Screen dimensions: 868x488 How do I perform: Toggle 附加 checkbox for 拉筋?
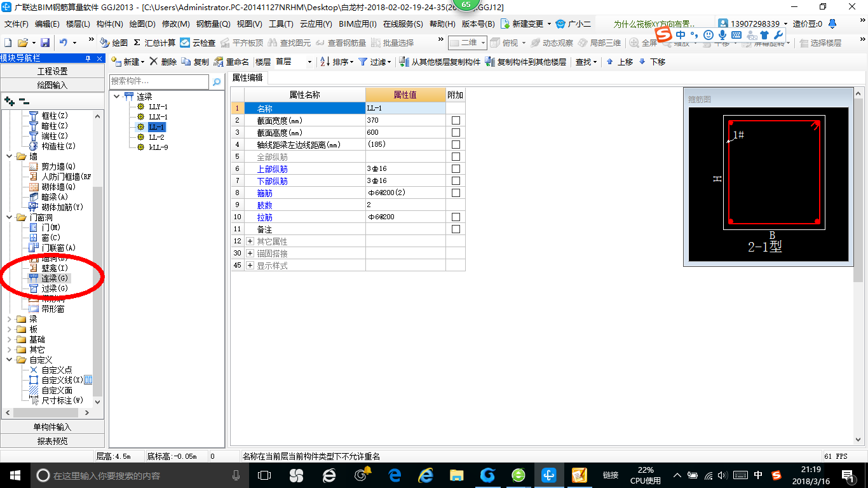click(x=455, y=217)
